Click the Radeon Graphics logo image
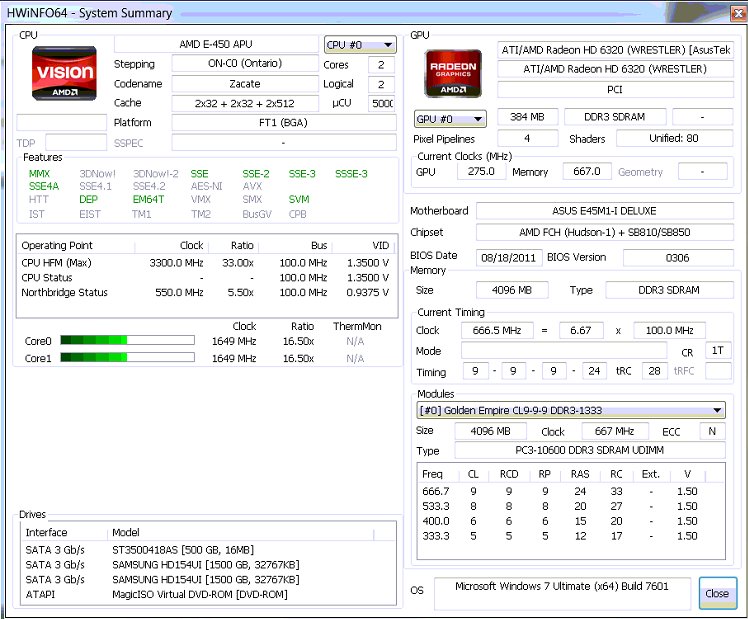 click(453, 73)
